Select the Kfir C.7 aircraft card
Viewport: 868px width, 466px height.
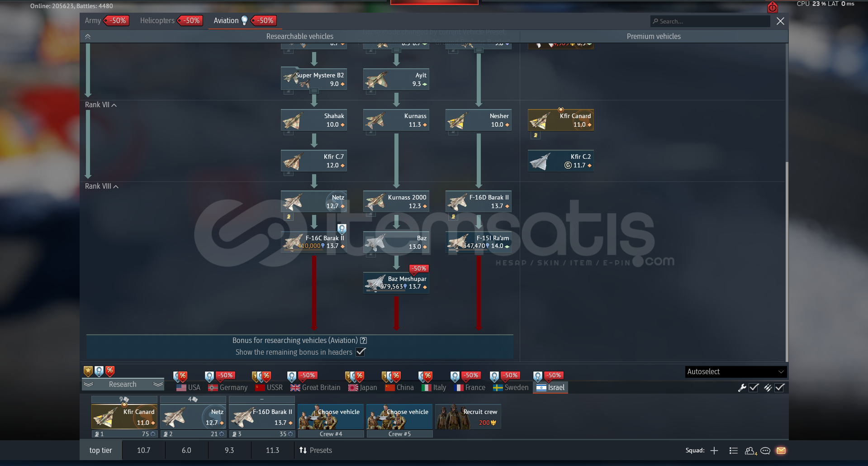tap(314, 161)
